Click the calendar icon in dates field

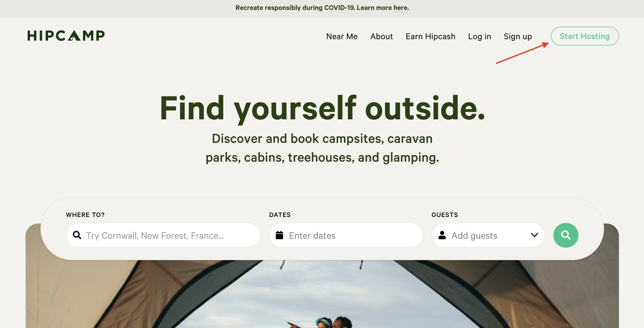(x=279, y=235)
